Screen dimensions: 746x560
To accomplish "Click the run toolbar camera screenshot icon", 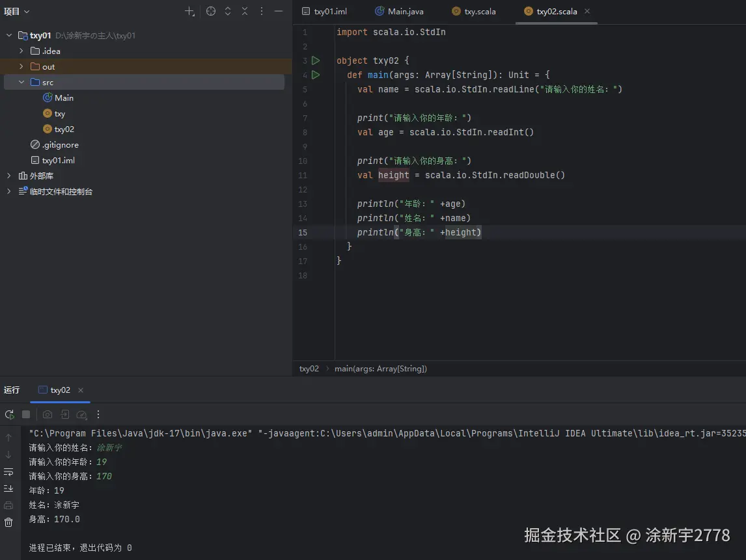I will (x=48, y=414).
